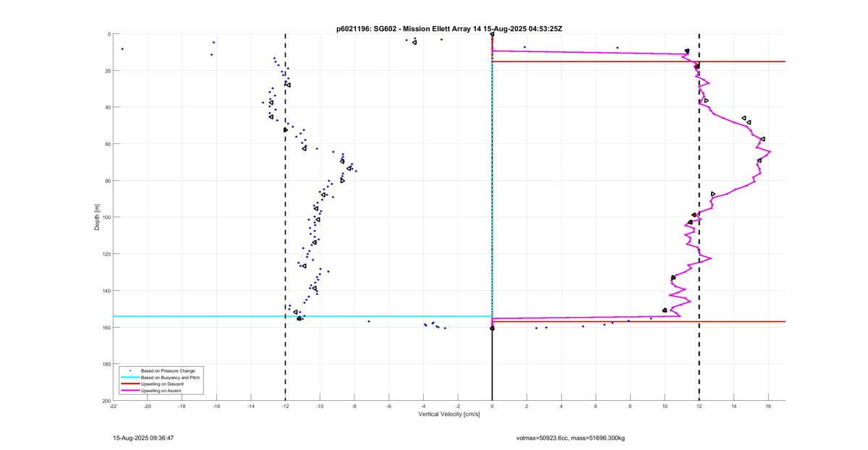Click x-axis tick label '-12'

click(286, 407)
